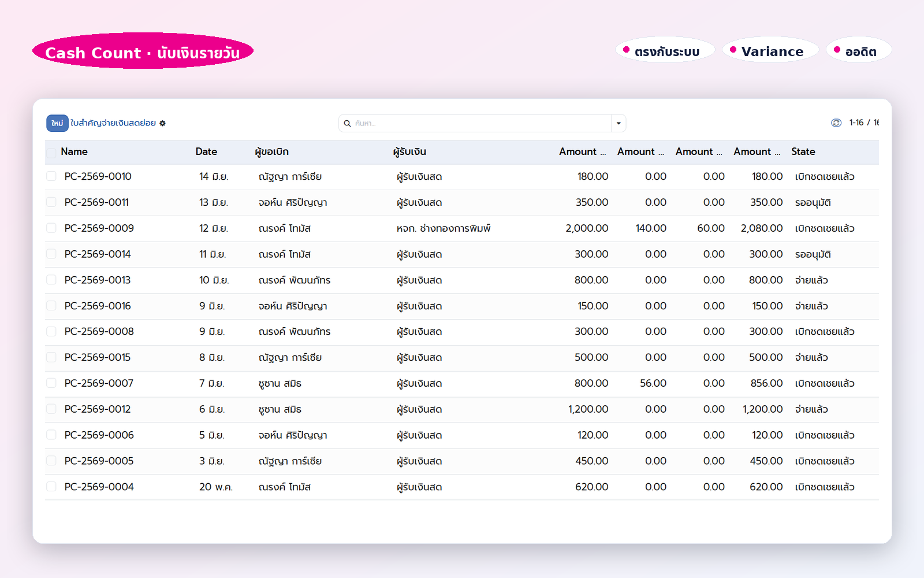924x578 pixels.
Task: Tick the checkbox for PC-2569-0006
Action: coord(51,435)
